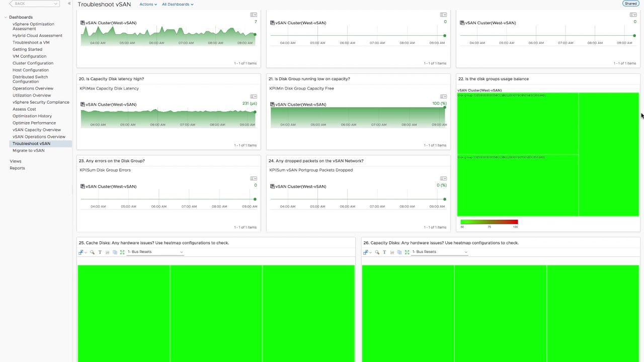Toggle text labels (T) in the Cache Disks heatmap toolbar
644x362 pixels.
100,252
